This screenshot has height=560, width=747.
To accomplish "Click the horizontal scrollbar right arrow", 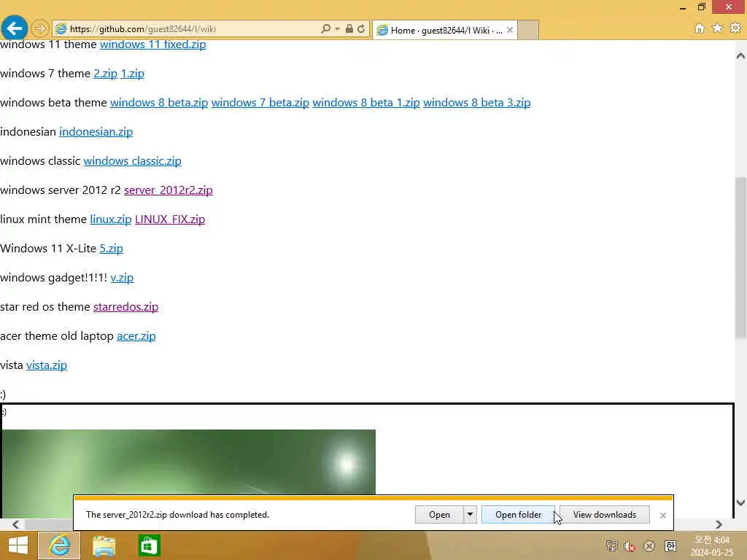I will click(719, 524).
